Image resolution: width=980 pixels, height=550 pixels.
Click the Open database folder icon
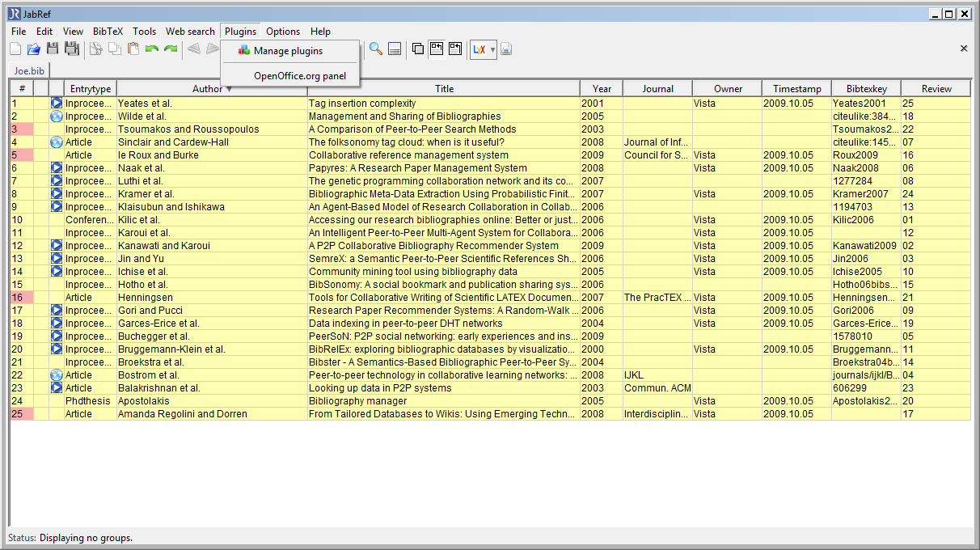coord(34,49)
